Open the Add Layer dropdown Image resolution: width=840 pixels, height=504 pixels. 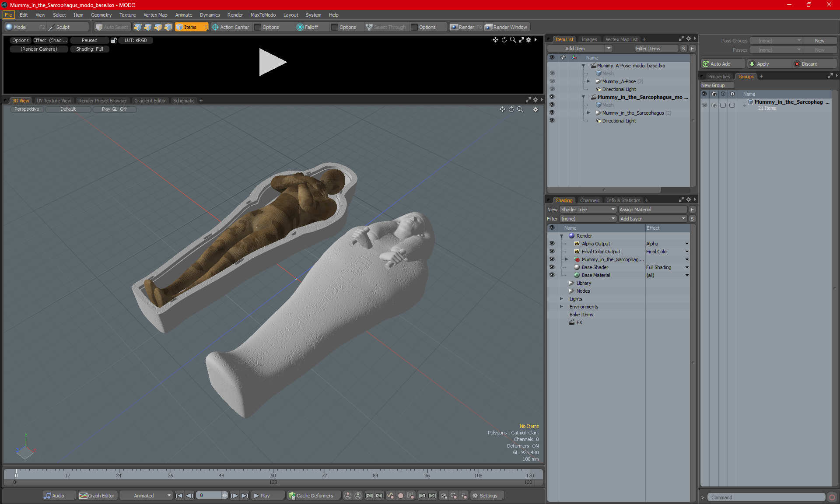tap(653, 219)
